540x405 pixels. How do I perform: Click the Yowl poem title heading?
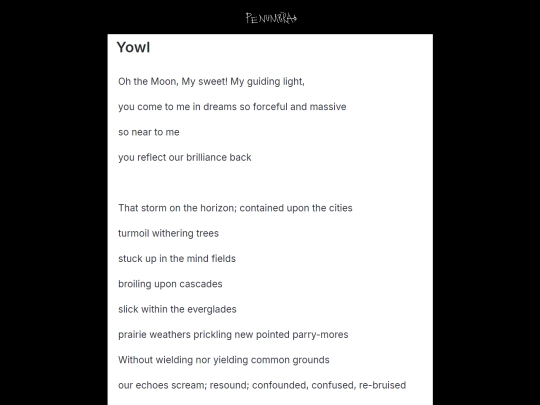[x=133, y=47]
